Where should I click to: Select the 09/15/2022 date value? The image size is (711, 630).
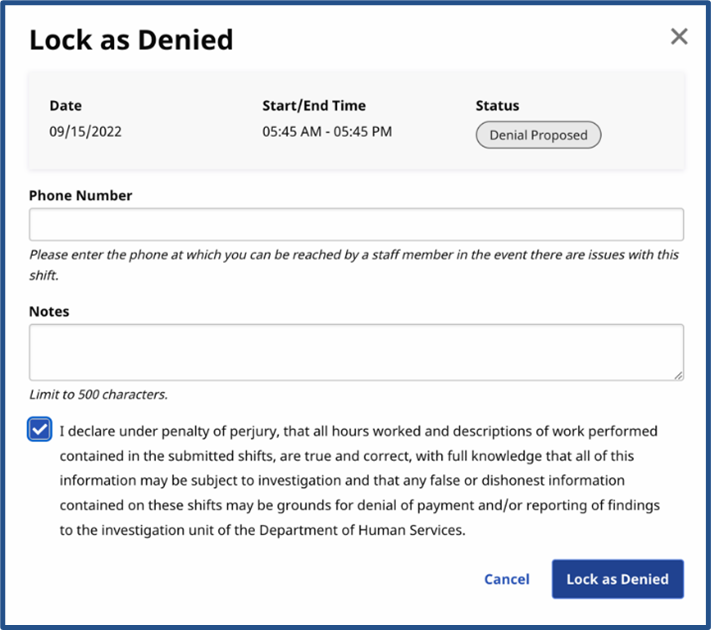point(86,131)
